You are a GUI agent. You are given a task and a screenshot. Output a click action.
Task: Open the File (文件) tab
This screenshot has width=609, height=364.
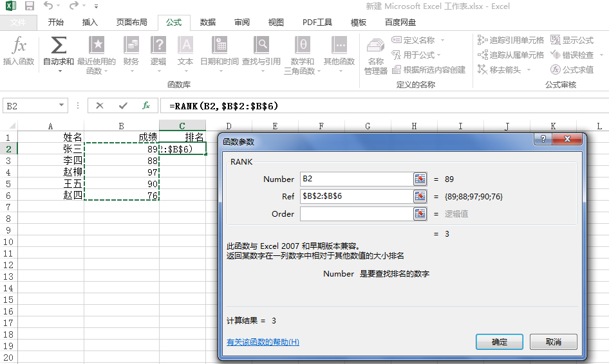[x=18, y=23]
